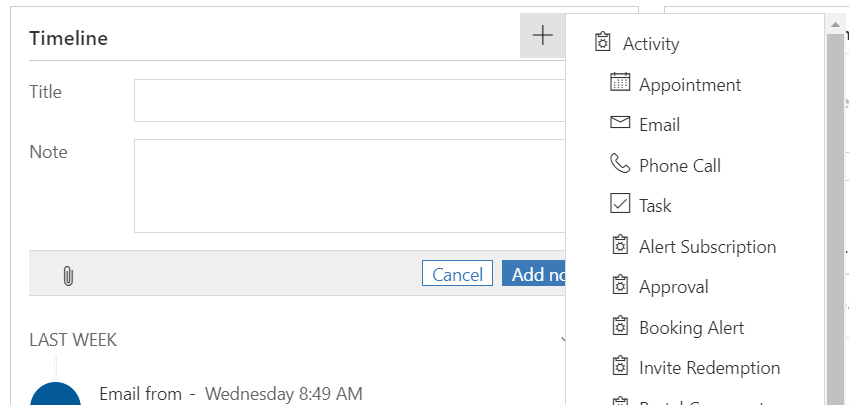Click the scrollbar up arrow

point(834,24)
